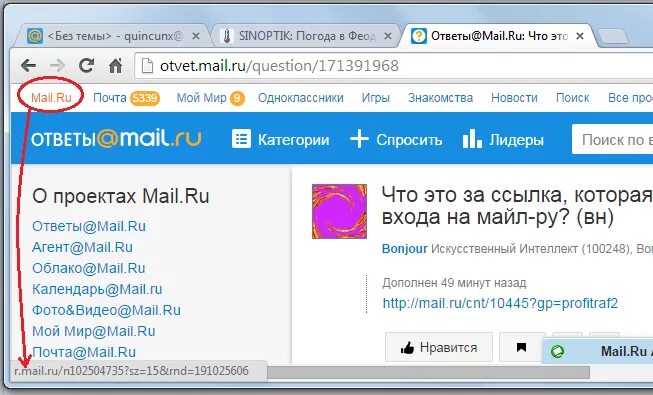
Task: Switch to SINOPTIK weather tab
Action: [306, 36]
